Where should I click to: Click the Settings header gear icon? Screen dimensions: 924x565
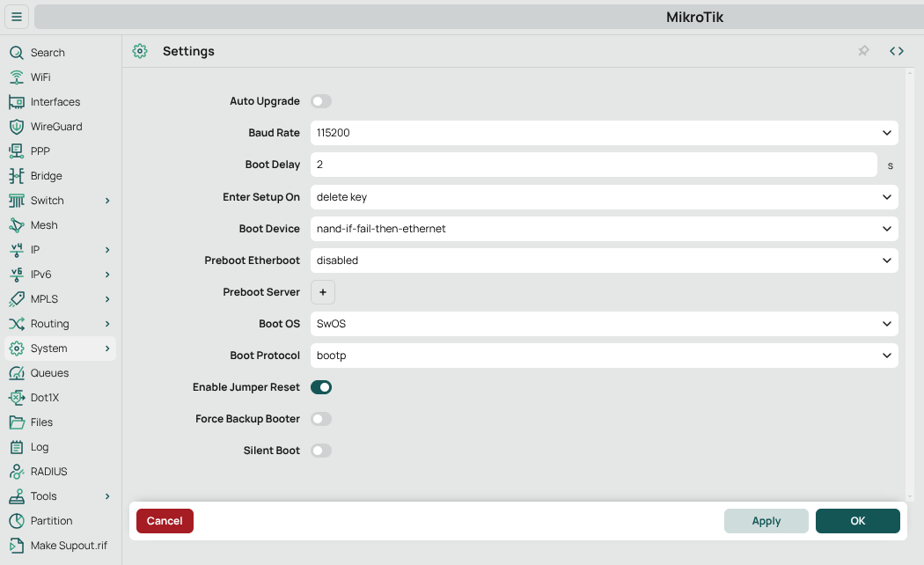[140, 51]
